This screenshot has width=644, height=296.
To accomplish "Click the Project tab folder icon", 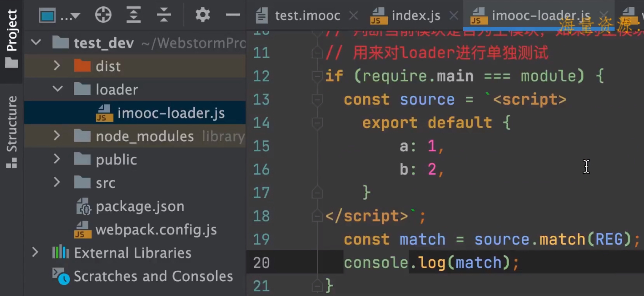I will (11, 63).
